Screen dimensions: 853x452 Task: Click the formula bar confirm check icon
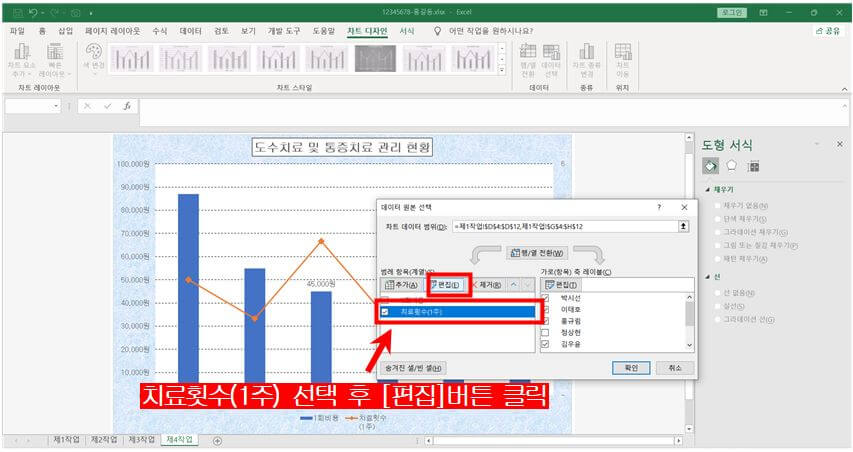(x=107, y=106)
